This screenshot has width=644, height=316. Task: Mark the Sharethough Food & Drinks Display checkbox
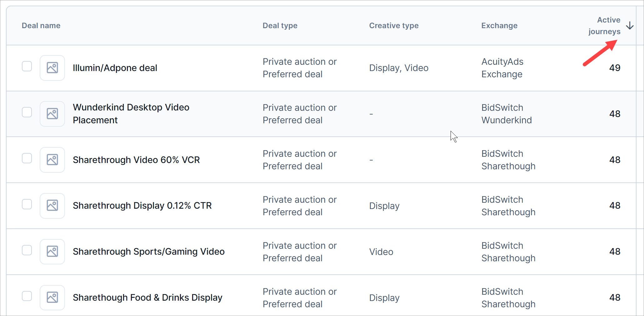pyautogui.click(x=27, y=296)
